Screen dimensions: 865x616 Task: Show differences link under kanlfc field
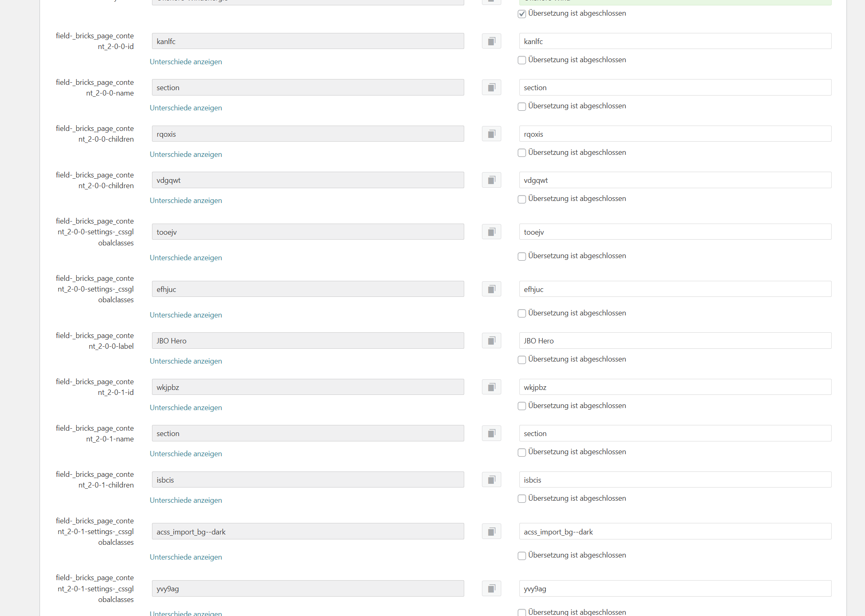186,62
